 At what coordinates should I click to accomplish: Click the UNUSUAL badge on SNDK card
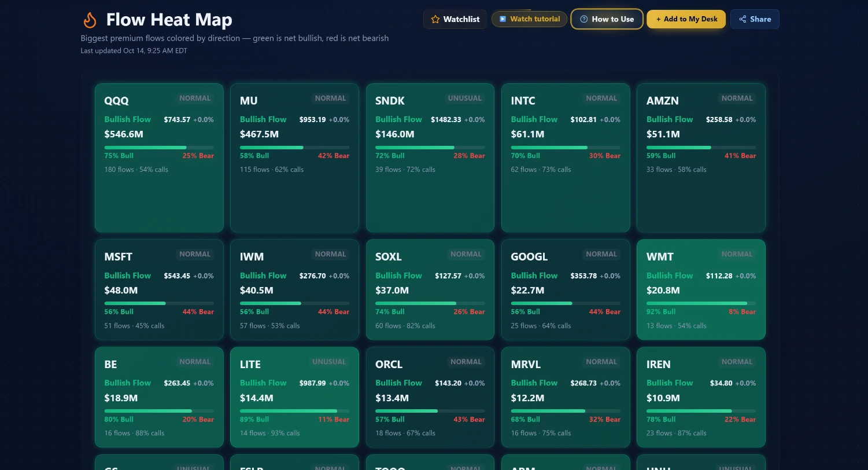[465, 98]
